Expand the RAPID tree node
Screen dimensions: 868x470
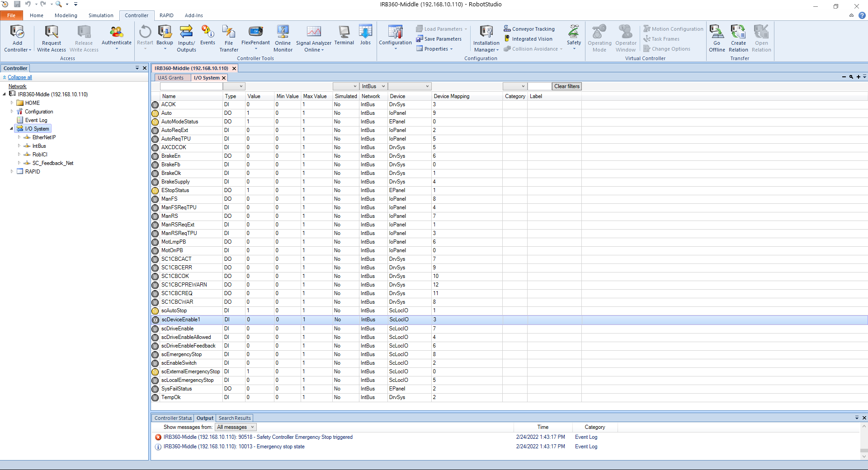tap(12, 172)
